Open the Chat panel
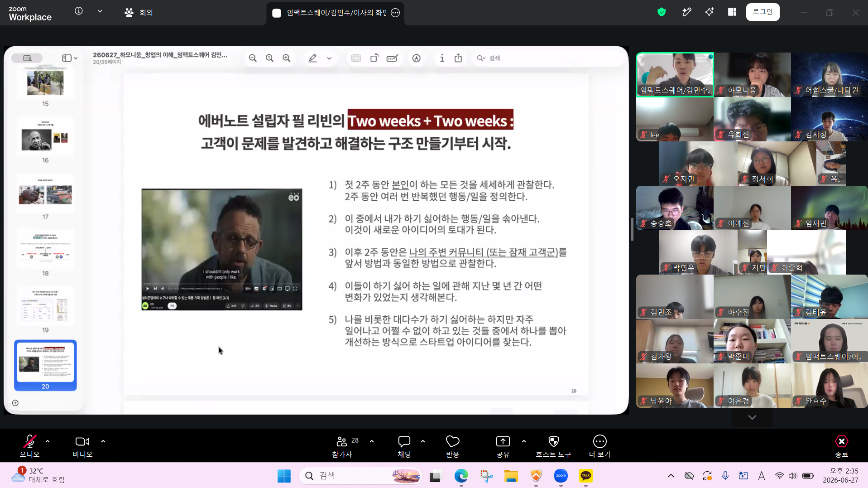The width and height of the screenshot is (868, 488). click(x=404, y=446)
